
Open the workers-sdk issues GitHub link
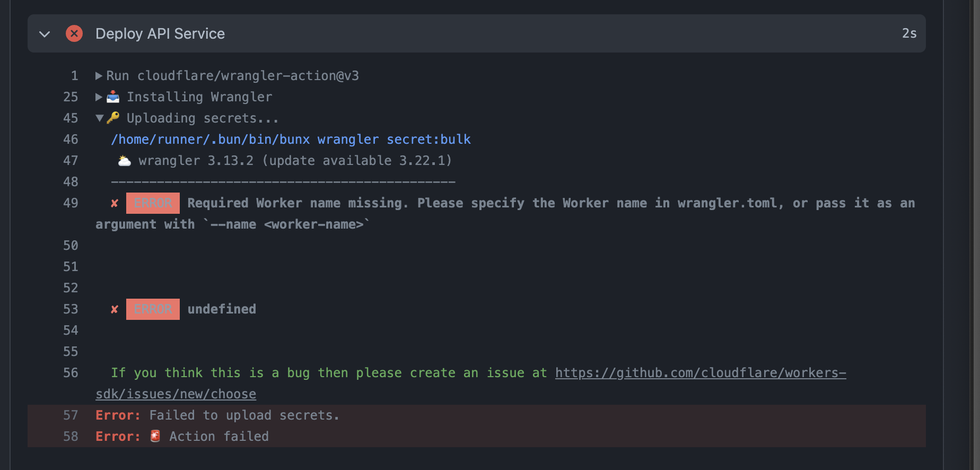[x=471, y=384]
